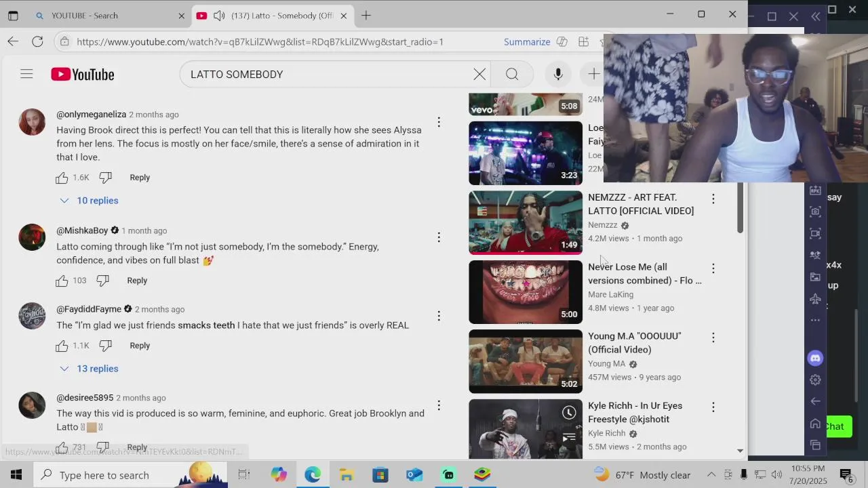Screen dimensions: 868x488
Task: Run the YouTube search magnifier button
Action: point(512,75)
